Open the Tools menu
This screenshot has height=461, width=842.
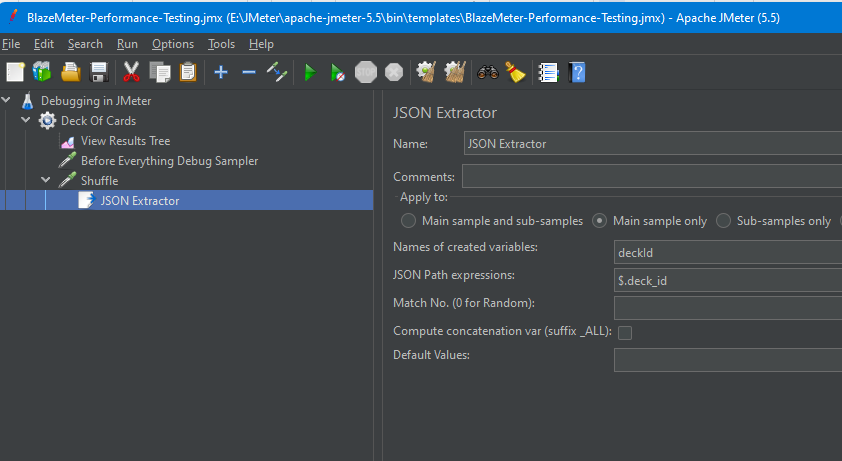221,44
